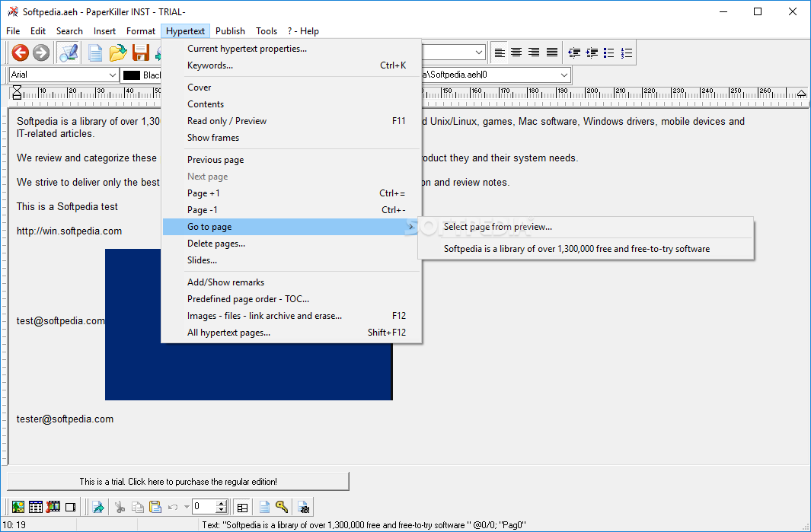The image size is (811, 532).
Task: Choose Add/Show remarks
Action: [292, 282]
